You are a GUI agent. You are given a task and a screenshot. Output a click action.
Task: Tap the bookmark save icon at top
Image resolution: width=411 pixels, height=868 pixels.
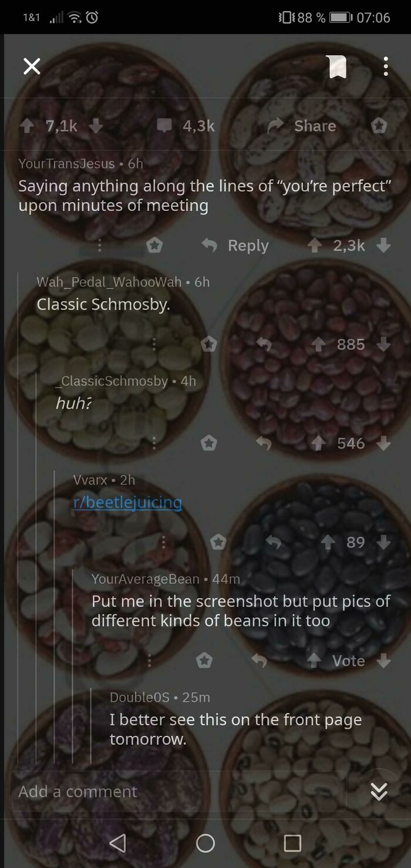337,66
